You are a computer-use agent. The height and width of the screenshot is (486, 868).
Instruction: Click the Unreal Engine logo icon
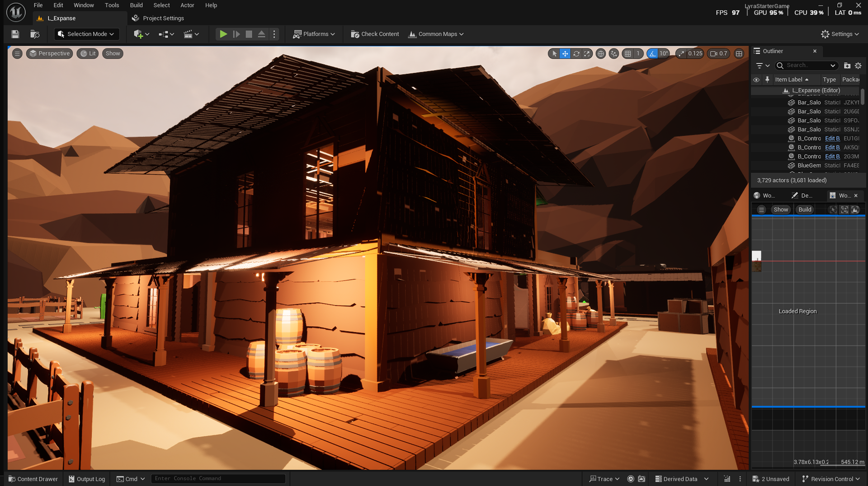point(16,12)
